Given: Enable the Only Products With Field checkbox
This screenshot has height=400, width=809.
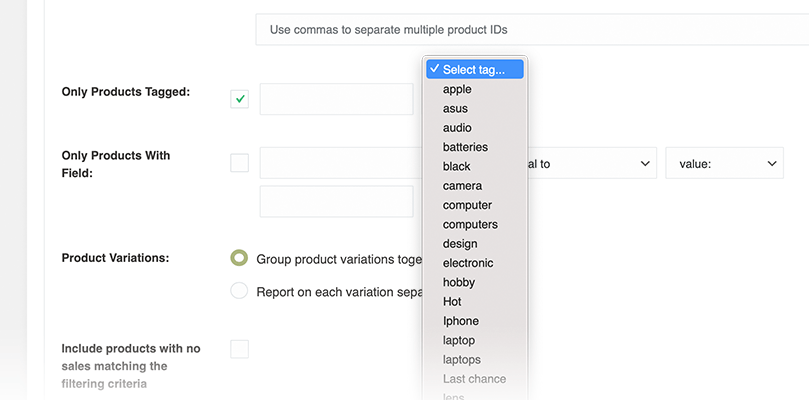Looking at the screenshot, I should [239, 163].
